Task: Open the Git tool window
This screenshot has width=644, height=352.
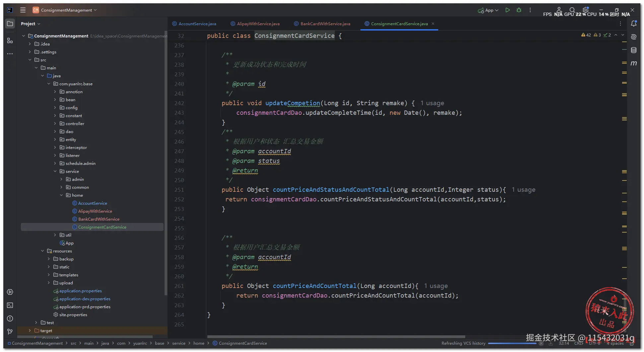Action: (x=10, y=332)
